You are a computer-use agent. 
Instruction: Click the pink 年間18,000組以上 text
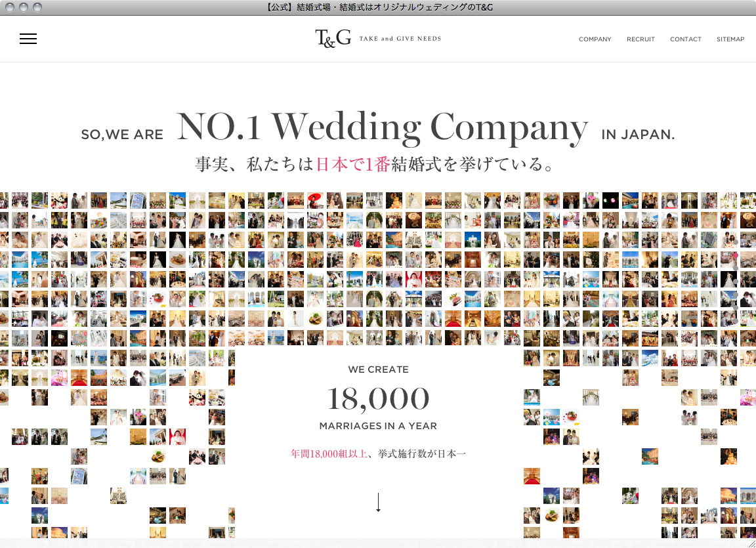(329, 453)
